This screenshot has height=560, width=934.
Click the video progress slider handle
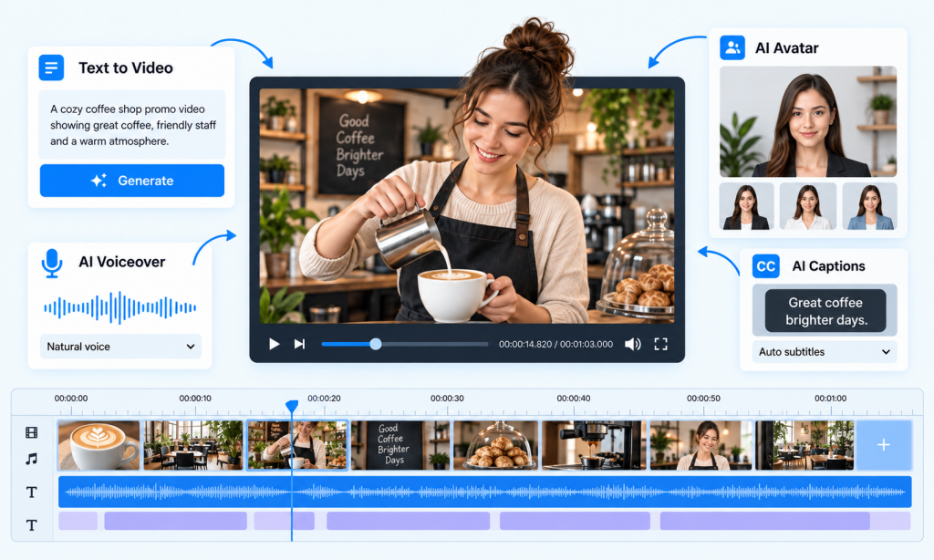click(375, 344)
